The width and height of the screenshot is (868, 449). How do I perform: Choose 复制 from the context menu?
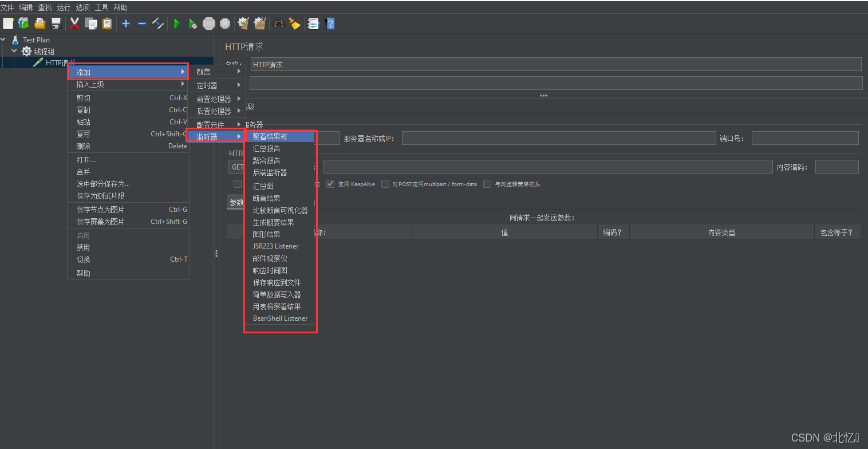coord(128,110)
